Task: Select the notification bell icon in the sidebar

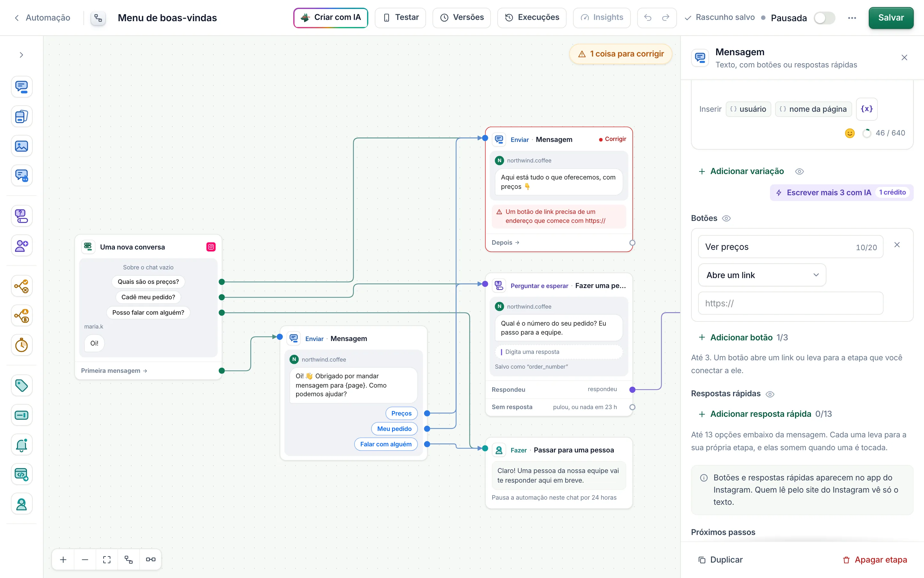Action: [x=21, y=445]
